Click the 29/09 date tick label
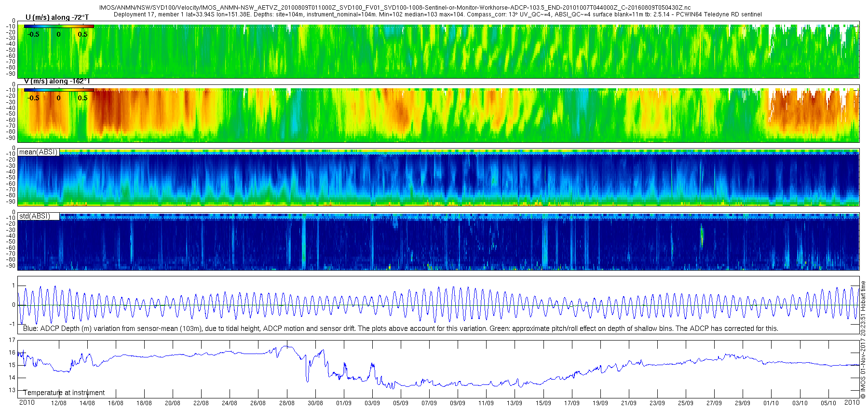This screenshot has width=868, height=410. click(x=743, y=403)
